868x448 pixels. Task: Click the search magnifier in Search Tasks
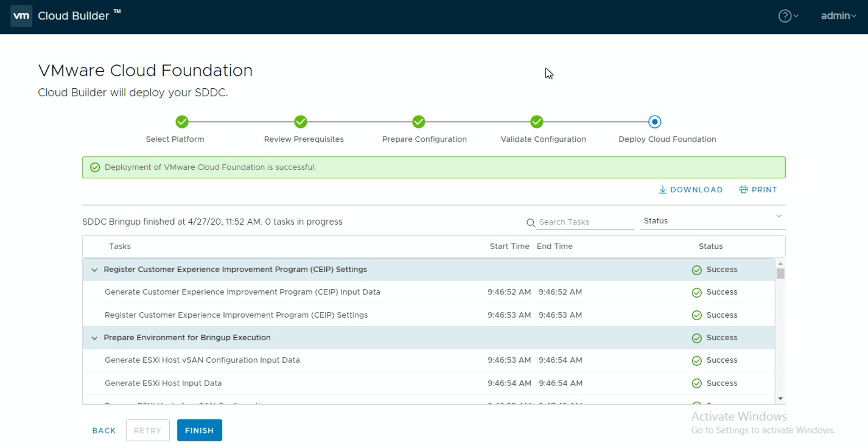530,223
